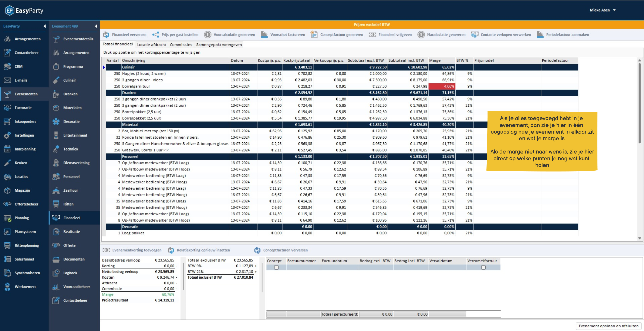
Task: Open Culinair in the event sidebar
Action: 74,80
